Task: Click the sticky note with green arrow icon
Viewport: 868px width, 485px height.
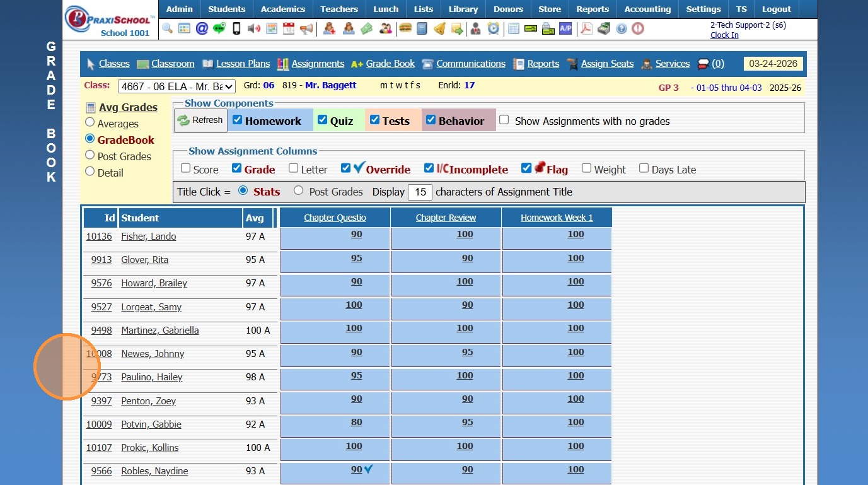Action: coord(457,28)
